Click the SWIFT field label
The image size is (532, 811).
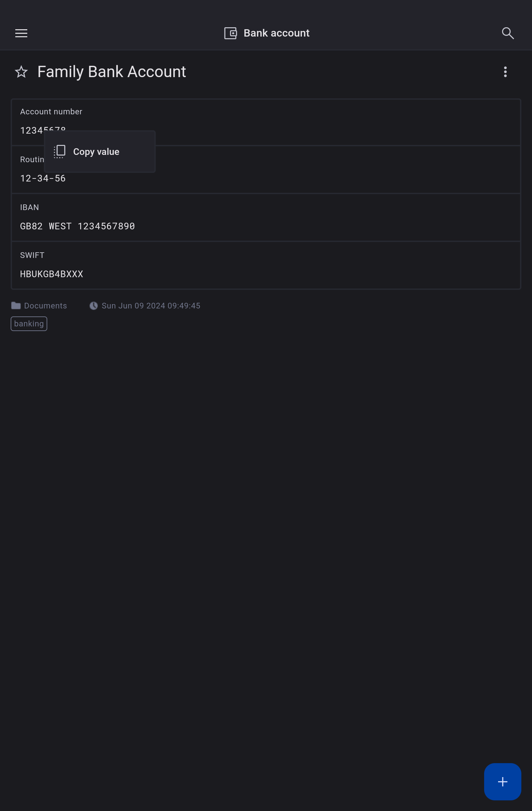click(32, 255)
